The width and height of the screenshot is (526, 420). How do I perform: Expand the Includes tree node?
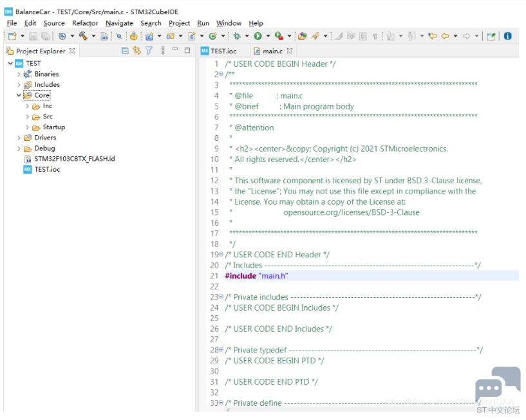19,85
